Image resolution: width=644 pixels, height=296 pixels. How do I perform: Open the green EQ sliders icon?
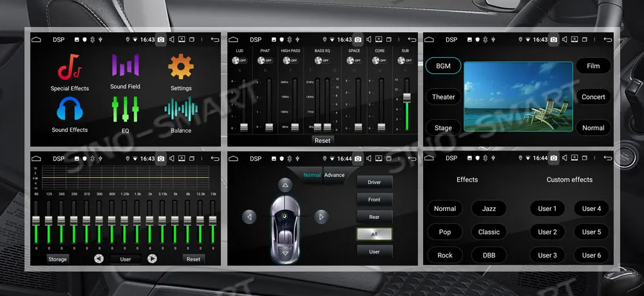[126, 109]
